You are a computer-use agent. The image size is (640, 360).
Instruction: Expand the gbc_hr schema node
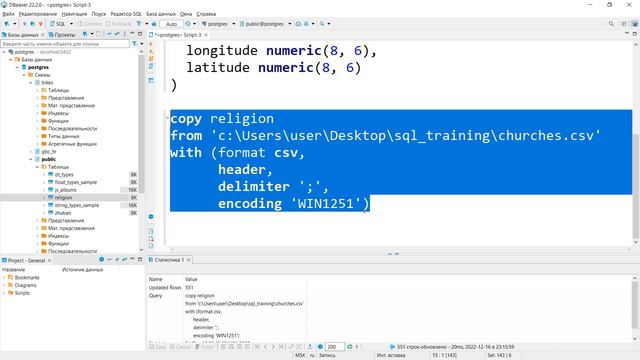(31, 151)
